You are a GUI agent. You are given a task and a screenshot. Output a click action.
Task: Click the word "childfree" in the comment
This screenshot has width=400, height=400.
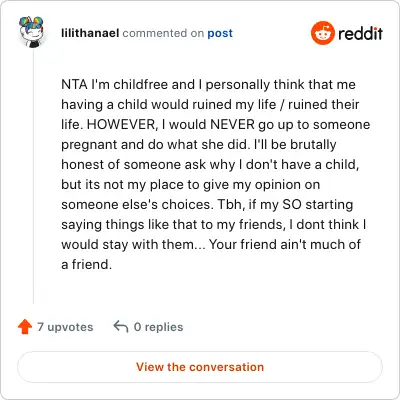tap(140, 84)
